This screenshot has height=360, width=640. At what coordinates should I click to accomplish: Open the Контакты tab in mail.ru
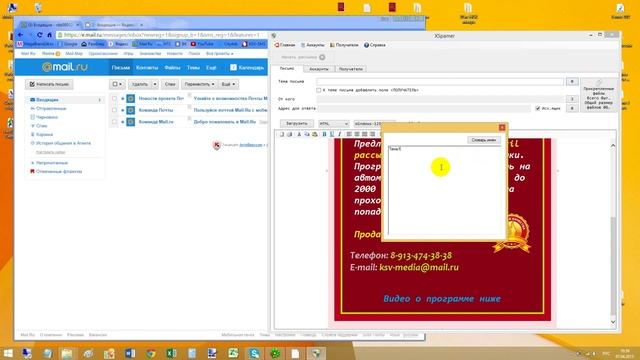pos(147,67)
